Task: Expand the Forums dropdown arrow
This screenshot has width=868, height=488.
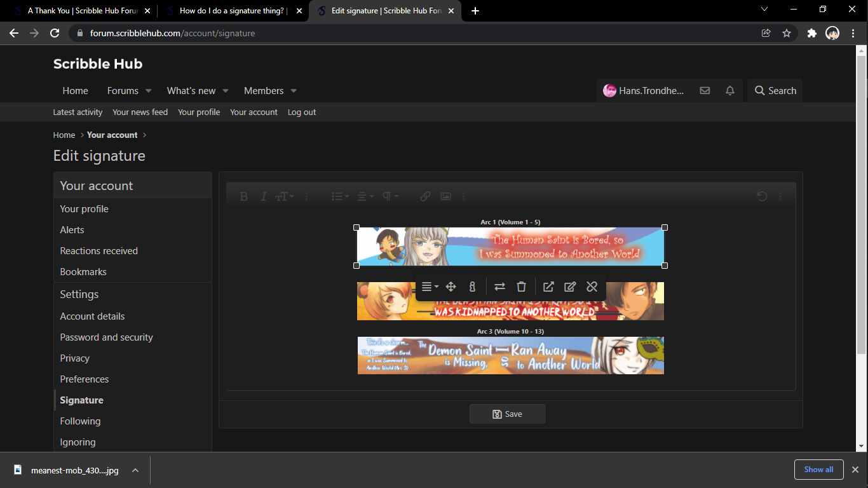Action: pos(149,91)
